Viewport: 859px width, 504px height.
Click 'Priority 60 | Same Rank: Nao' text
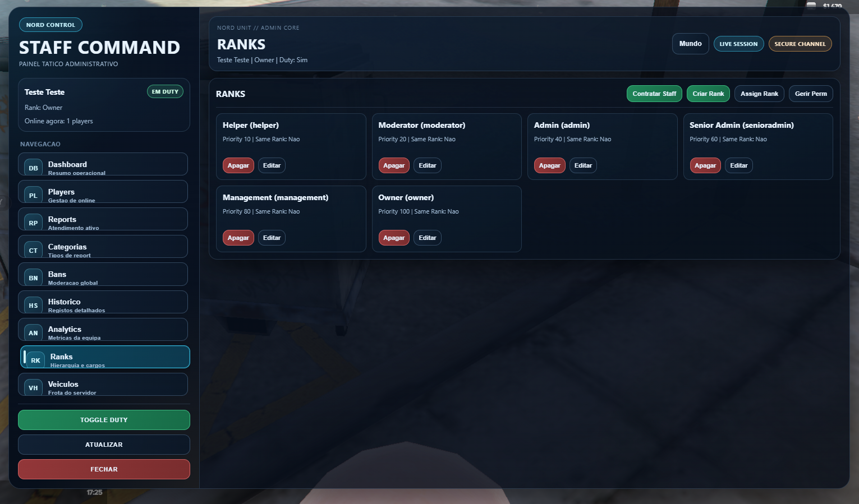[x=728, y=139]
